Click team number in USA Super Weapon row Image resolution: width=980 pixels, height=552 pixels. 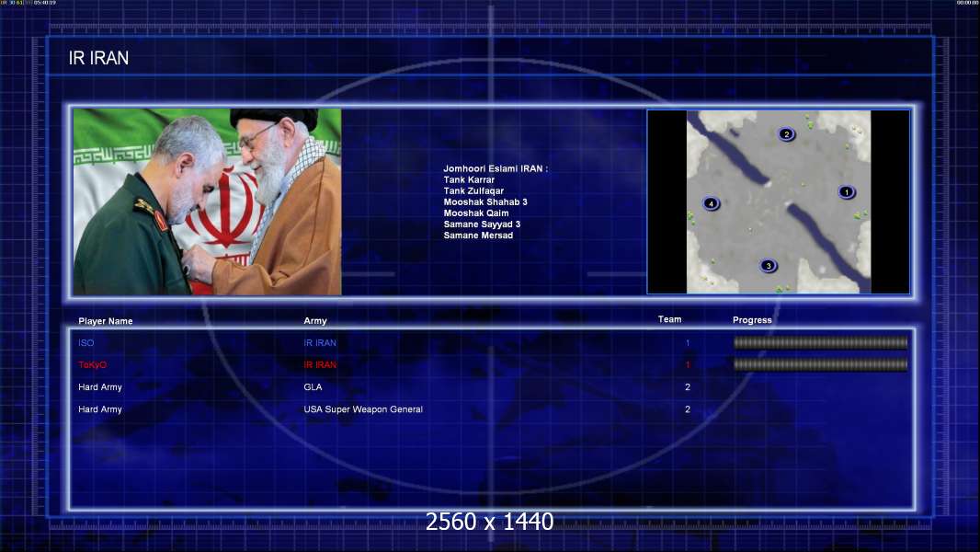point(688,408)
